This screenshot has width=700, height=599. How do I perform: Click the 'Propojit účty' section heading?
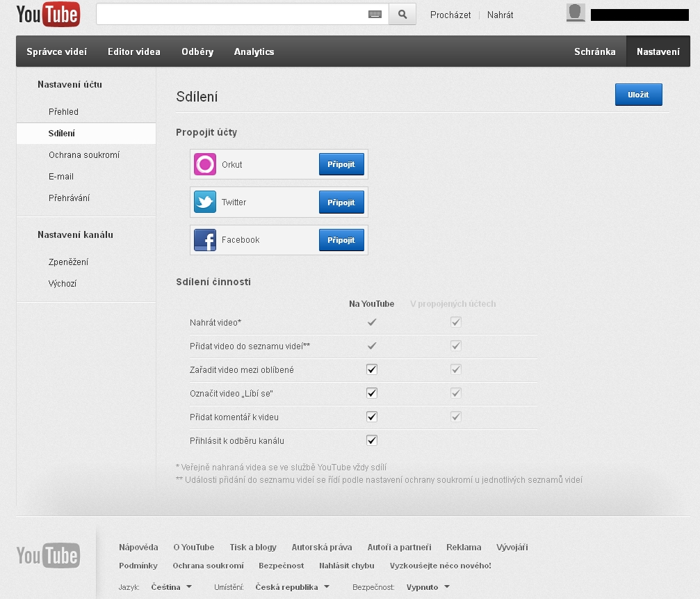(206, 132)
